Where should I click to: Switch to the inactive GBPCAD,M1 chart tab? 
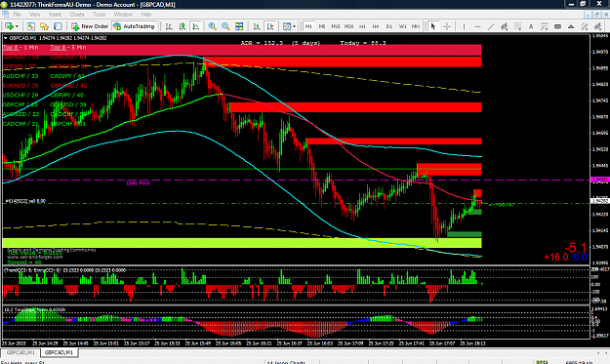20,352
